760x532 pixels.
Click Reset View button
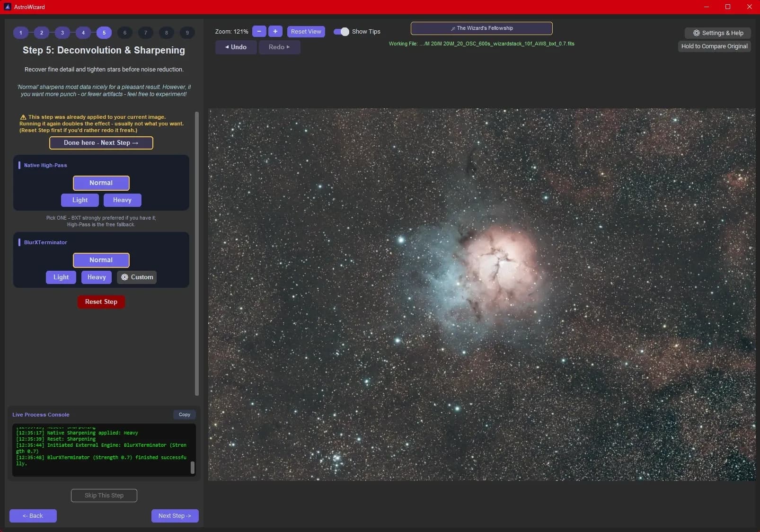[x=306, y=31]
